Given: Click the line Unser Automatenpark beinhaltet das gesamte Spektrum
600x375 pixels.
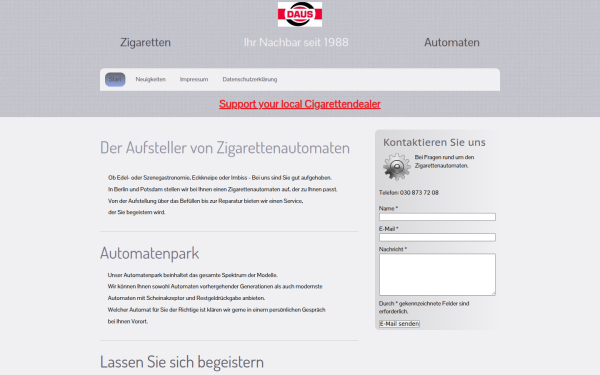Looking at the screenshot, I should (192, 275).
